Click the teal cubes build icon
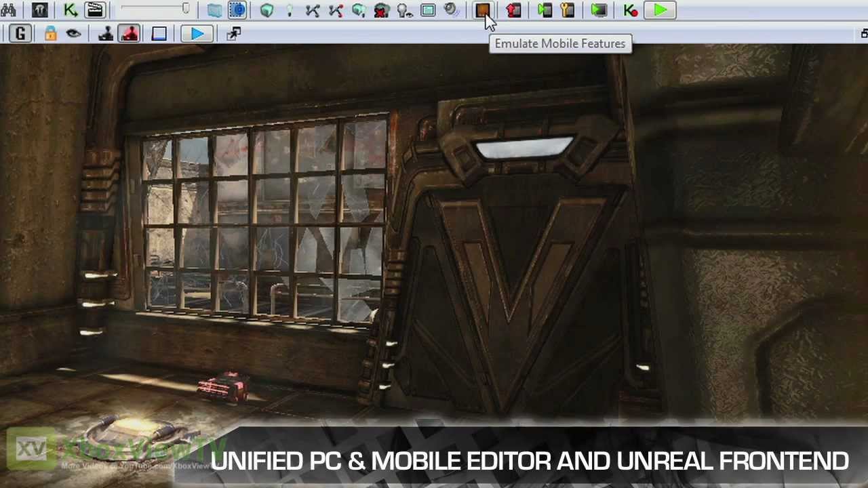 click(359, 10)
